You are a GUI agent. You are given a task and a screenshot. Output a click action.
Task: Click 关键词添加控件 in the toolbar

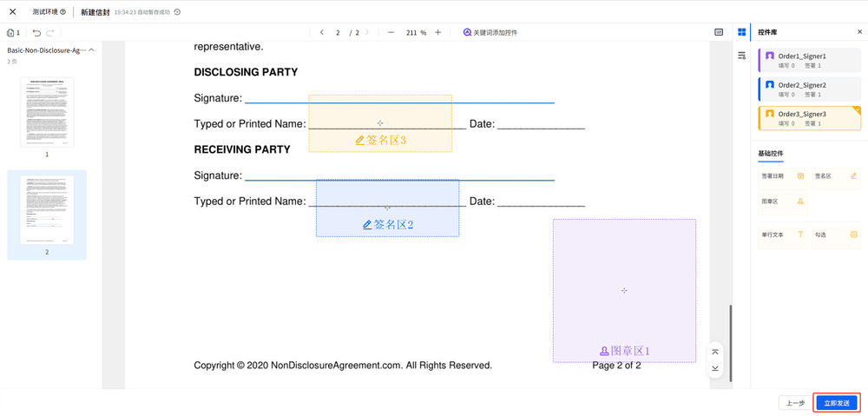tap(490, 32)
